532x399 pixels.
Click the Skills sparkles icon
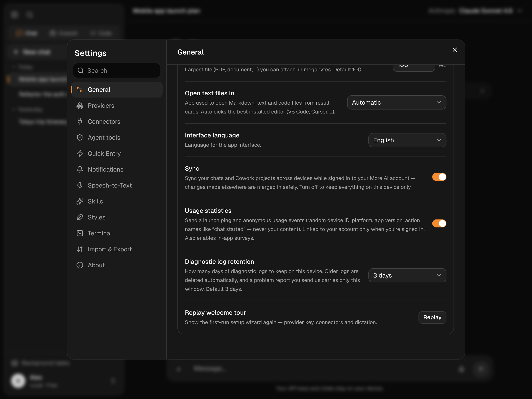pos(80,201)
